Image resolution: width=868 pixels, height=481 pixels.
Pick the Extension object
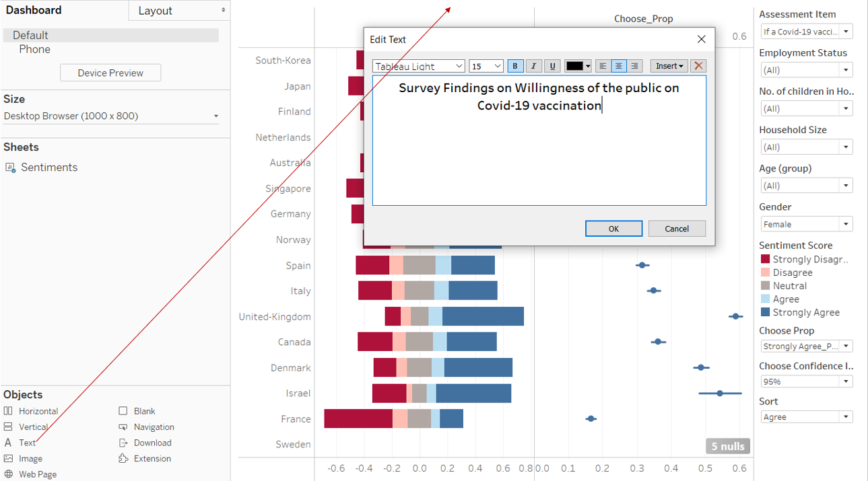[x=123, y=459]
